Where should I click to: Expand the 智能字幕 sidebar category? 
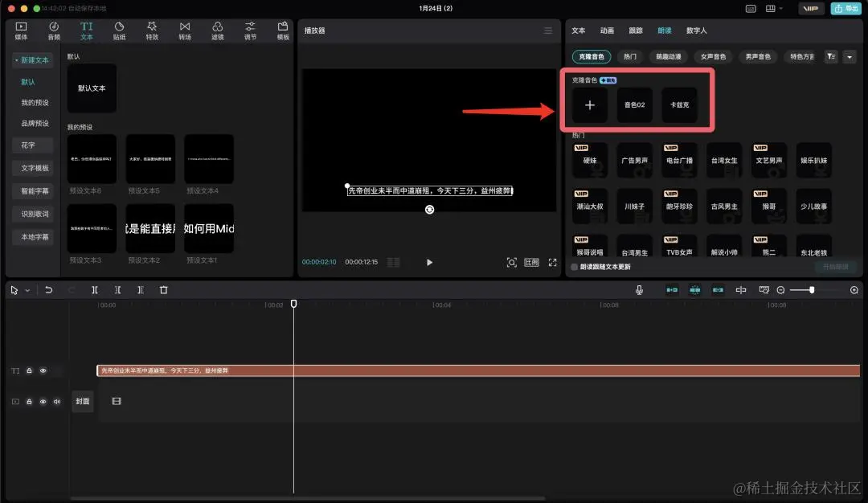click(33, 191)
